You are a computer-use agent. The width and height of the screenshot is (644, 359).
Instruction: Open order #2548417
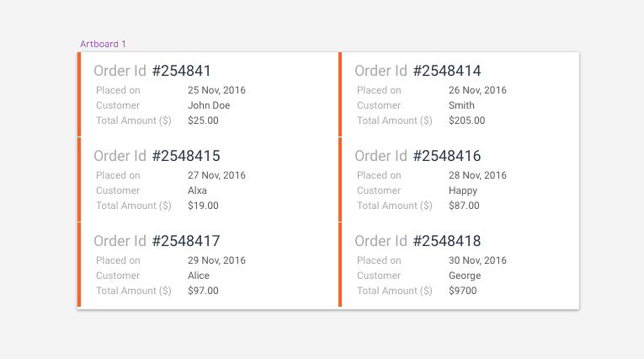tap(186, 241)
